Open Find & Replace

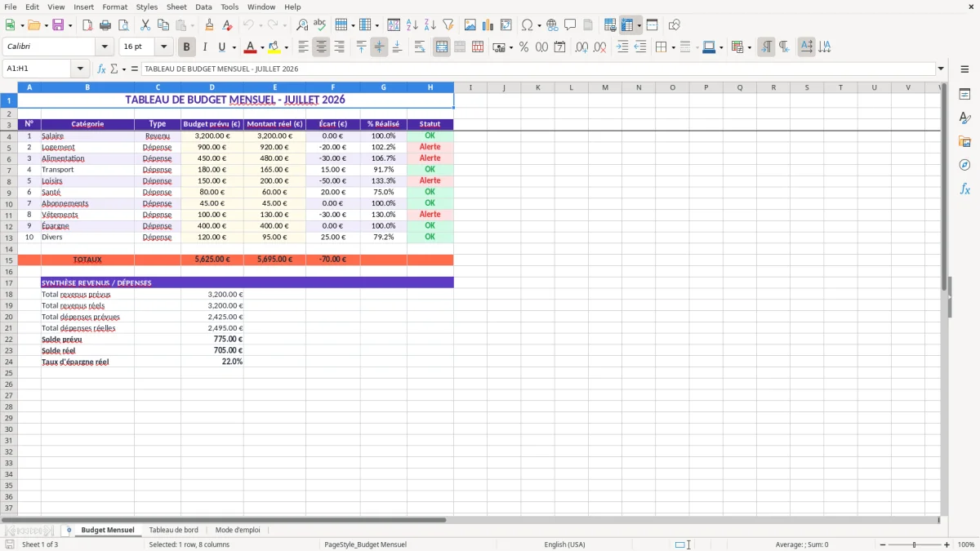point(302,25)
